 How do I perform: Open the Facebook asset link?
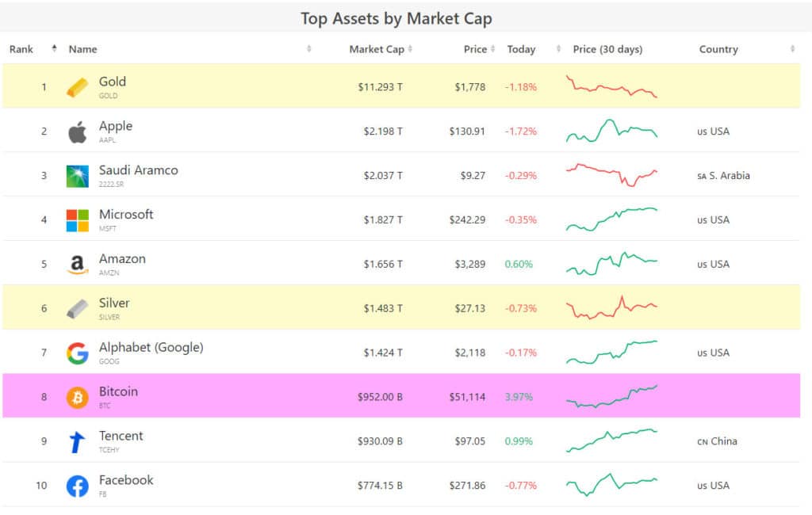tap(126, 480)
